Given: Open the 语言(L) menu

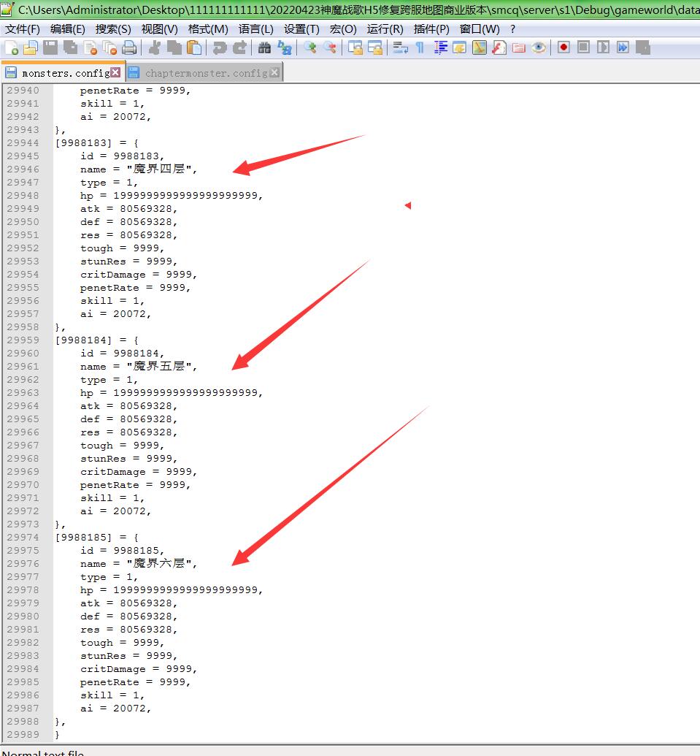Looking at the screenshot, I should click(255, 29).
